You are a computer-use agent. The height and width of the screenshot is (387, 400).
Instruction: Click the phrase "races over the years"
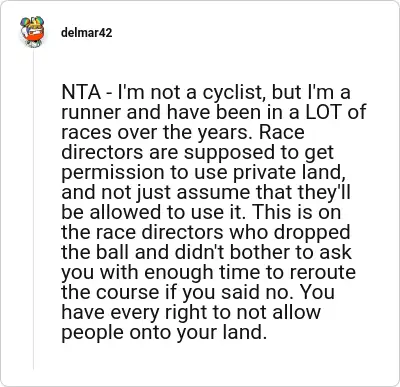pyautogui.click(x=157, y=133)
